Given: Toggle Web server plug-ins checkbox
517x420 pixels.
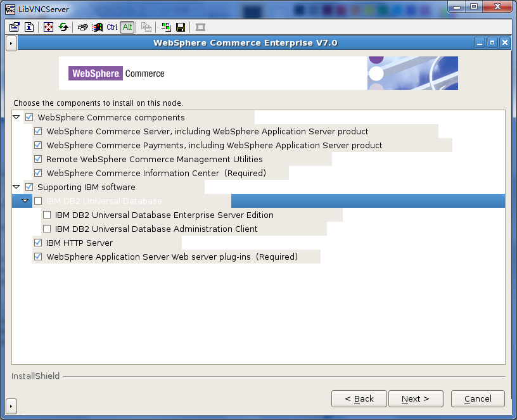Looking at the screenshot, I should pyautogui.click(x=38, y=257).
